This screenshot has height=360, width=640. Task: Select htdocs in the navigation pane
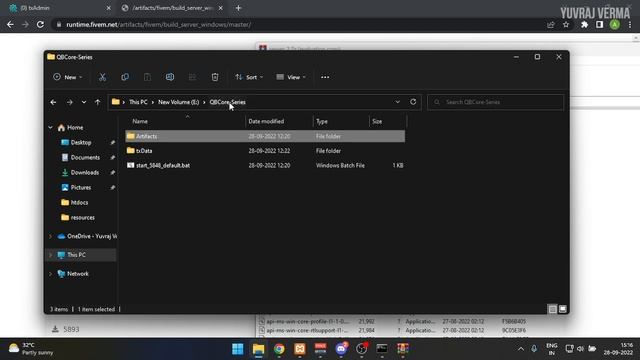(79, 202)
